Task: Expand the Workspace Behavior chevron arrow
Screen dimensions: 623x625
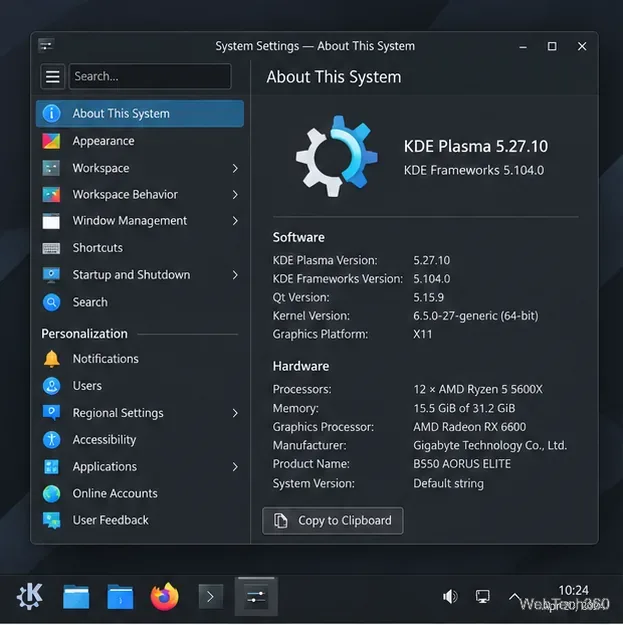Action: (x=235, y=195)
